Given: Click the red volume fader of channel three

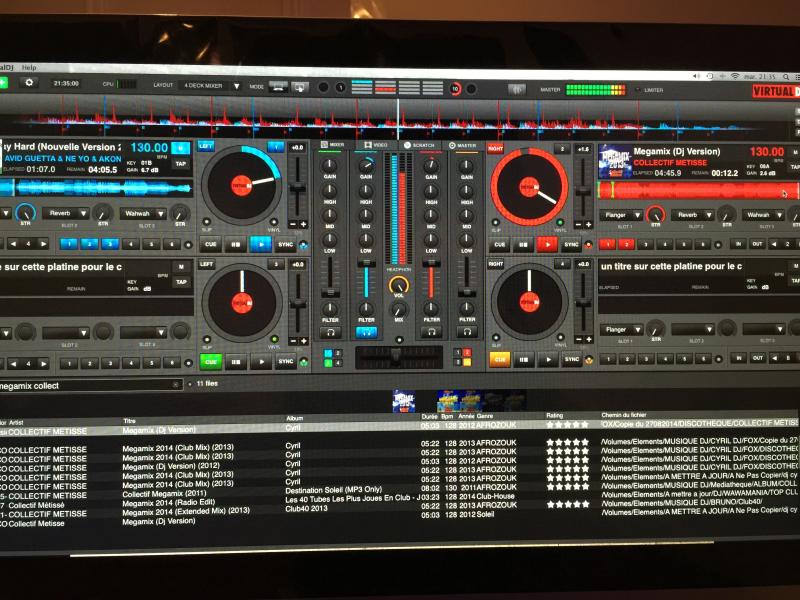Looking at the screenshot, I should [431, 279].
